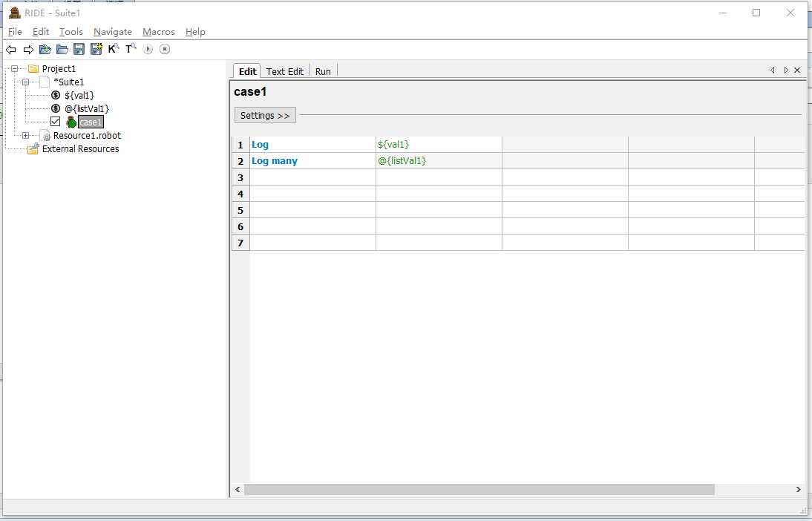Open the Search Tests (T) tool
Viewport: 812px width, 521px height.
tap(131, 49)
